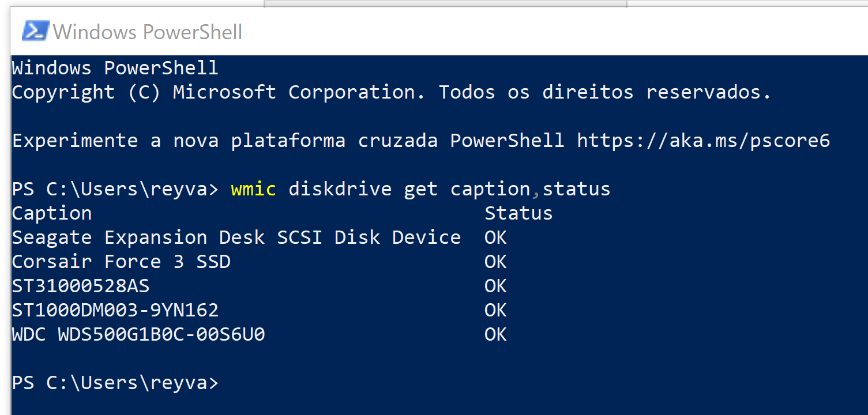Click the WDC WDS500G1B0C-00S6U0 drive caption

click(138, 334)
